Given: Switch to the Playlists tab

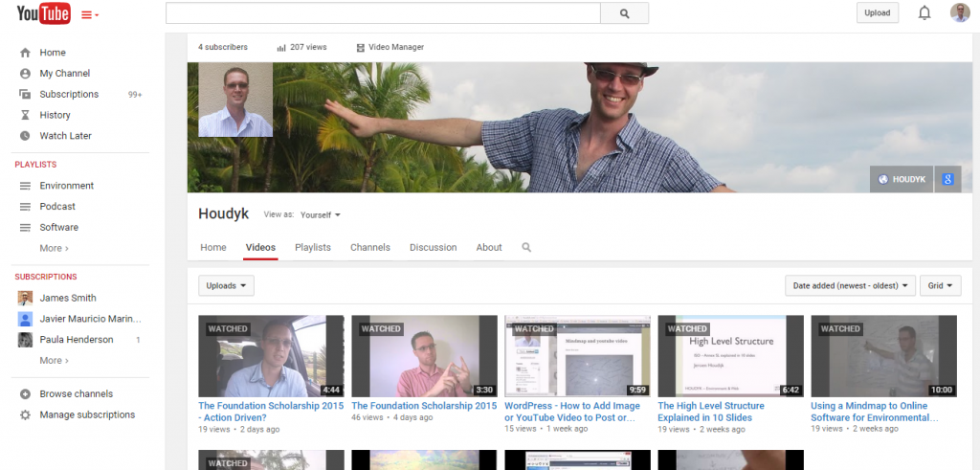Looking at the screenshot, I should click(x=313, y=247).
